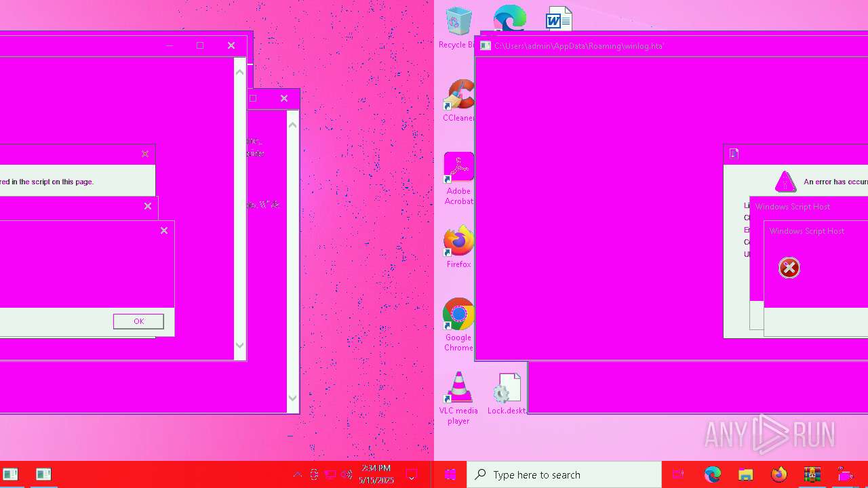Open the Word document on the desktop
868x488 pixels.
[559, 19]
